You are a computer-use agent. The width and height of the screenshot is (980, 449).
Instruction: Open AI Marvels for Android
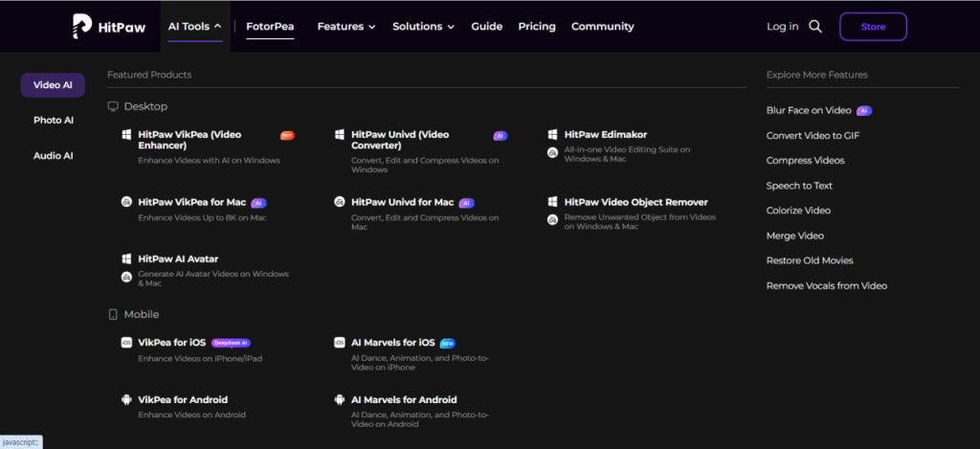[404, 399]
